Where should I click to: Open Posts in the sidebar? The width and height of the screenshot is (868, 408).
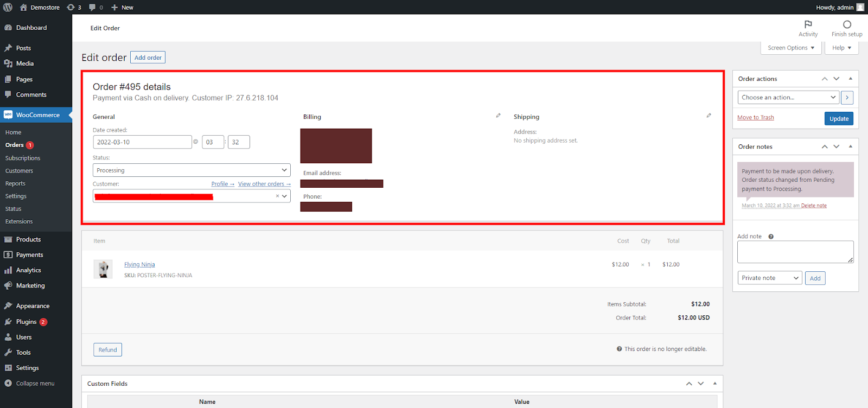(x=36, y=48)
